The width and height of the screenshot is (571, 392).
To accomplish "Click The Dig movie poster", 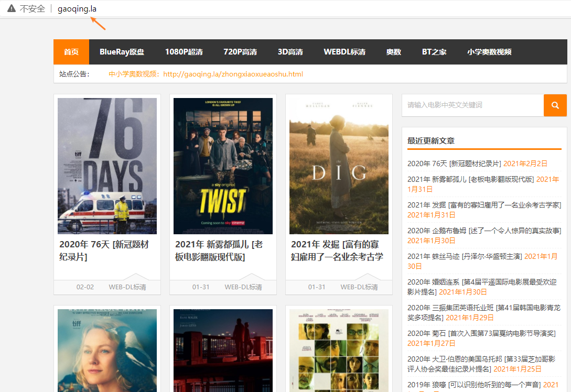I will coord(339,166).
